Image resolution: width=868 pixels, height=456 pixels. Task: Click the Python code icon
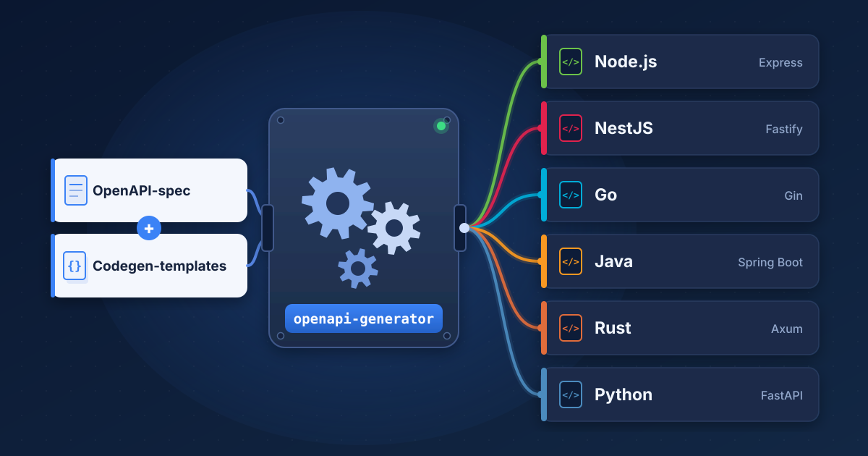[571, 395]
